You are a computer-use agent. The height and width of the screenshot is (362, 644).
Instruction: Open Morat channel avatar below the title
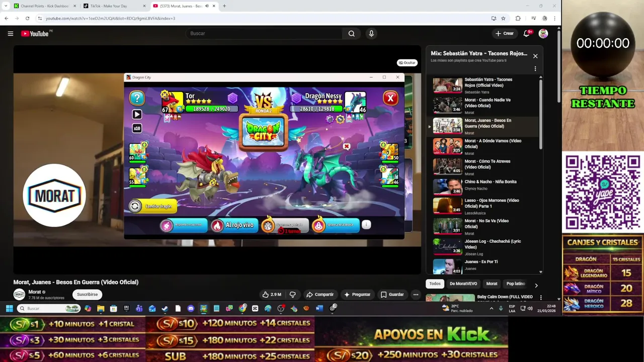coord(19,295)
